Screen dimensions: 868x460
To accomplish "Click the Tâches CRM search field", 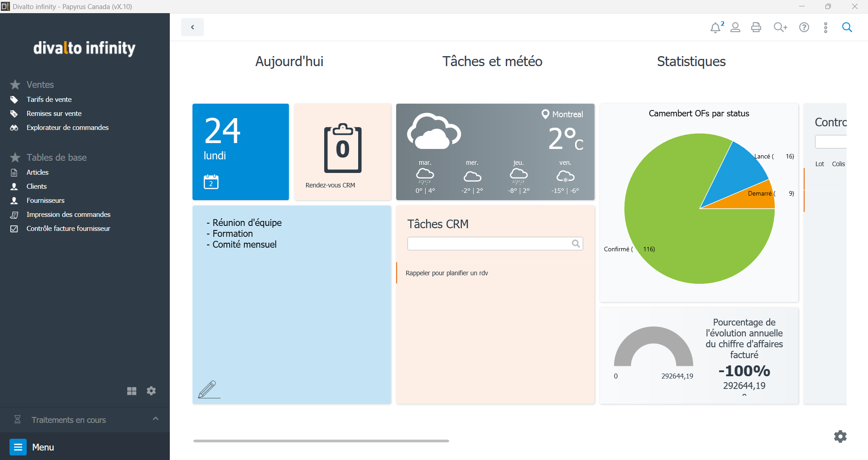I will [489, 244].
